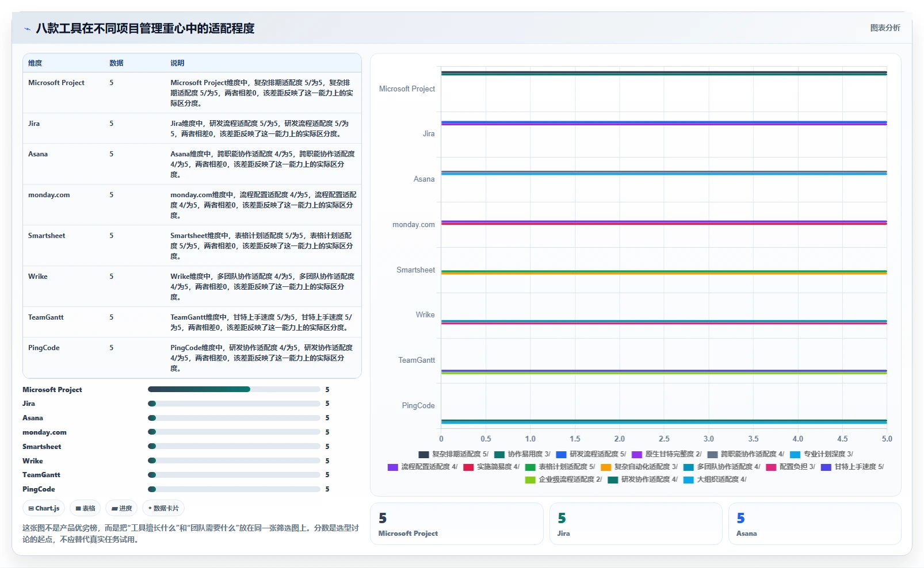
Task: Click the Jira progress bar
Action: (x=234, y=404)
